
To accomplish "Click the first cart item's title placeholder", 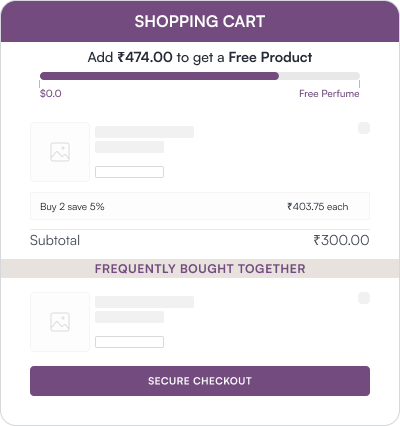I will pos(144,132).
